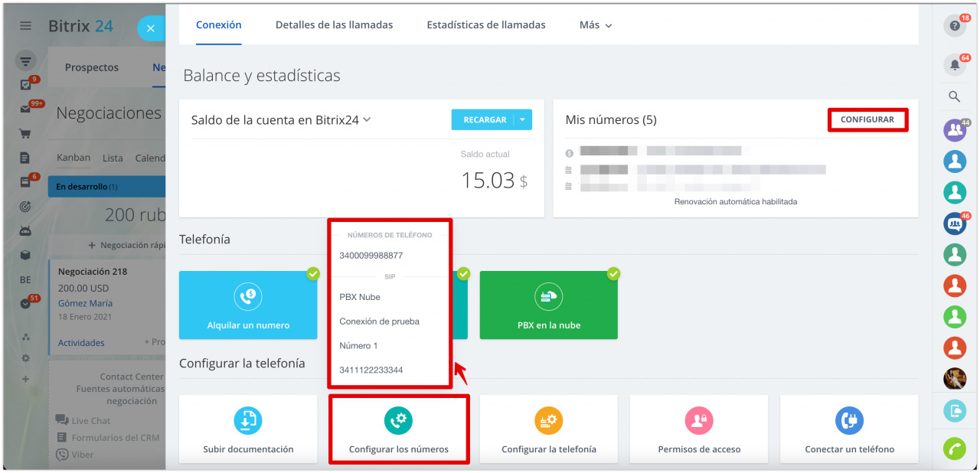The image size is (980, 473).
Task: Open the PBX en la nube tile
Action: (x=549, y=305)
